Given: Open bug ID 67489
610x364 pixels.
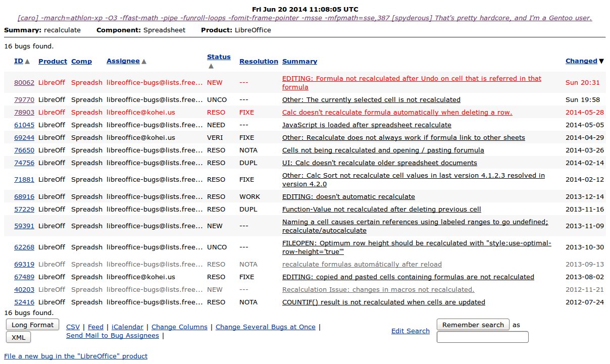Looking at the screenshot, I should click(24, 277).
